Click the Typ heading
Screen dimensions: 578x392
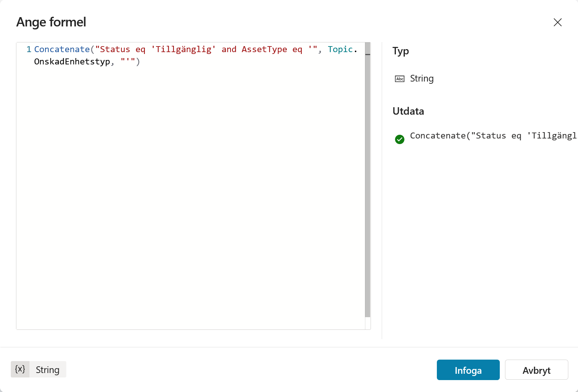coord(401,51)
